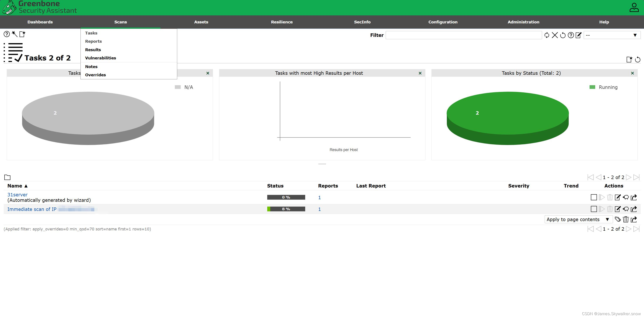Image resolution: width=644 pixels, height=318 pixels.
Task: Clone the 31server task (sheep icon)
Action: (x=626, y=197)
